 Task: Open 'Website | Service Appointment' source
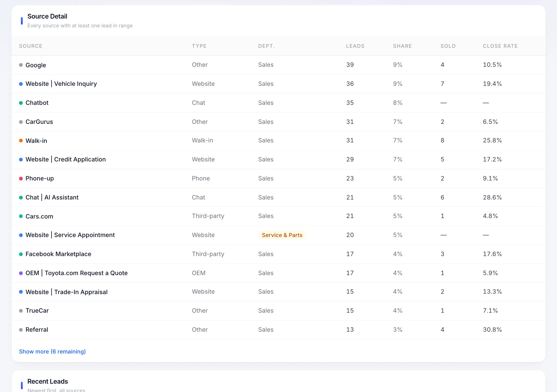70,235
